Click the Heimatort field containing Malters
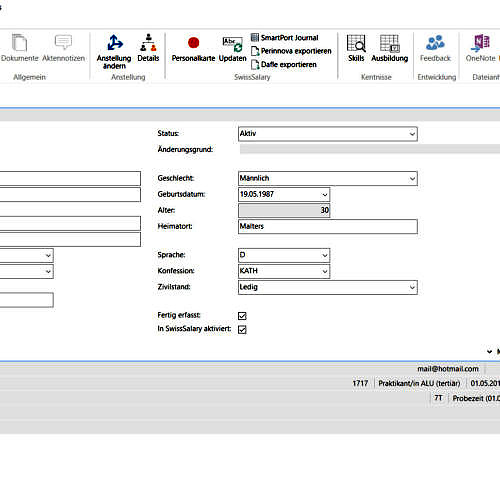 pos(328,226)
